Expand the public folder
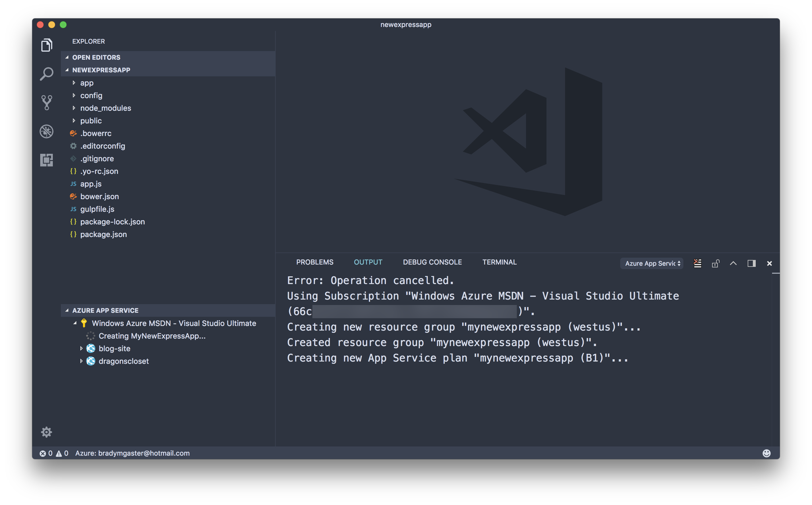 tap(74, 121)
